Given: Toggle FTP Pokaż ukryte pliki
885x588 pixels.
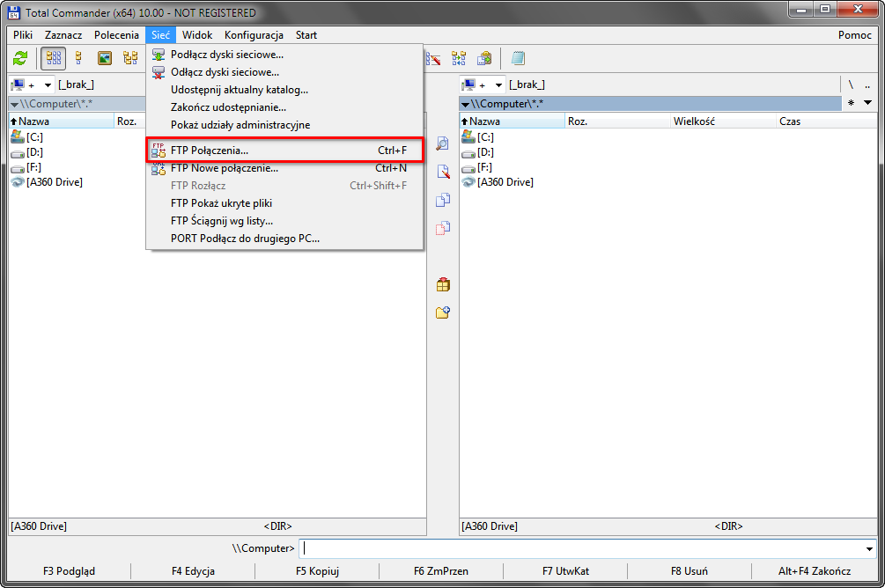Looking at the screenshot, I should pos(284,203).
